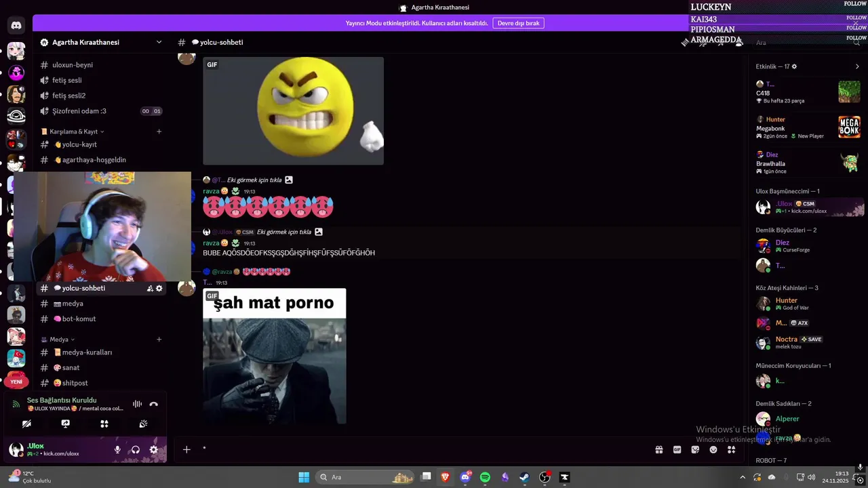
Task: Open yolcu-kayıt channel
Action: tap(101, 144)
